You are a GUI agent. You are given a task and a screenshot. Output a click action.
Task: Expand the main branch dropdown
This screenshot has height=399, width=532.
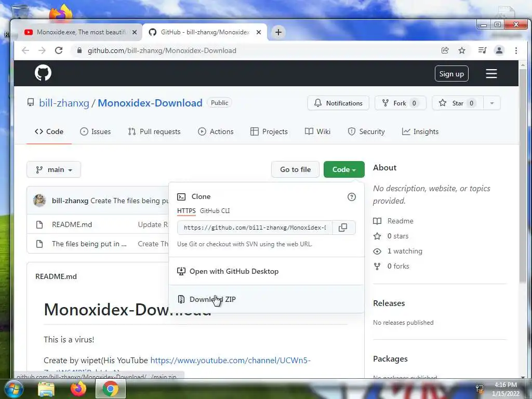[54, 169]
